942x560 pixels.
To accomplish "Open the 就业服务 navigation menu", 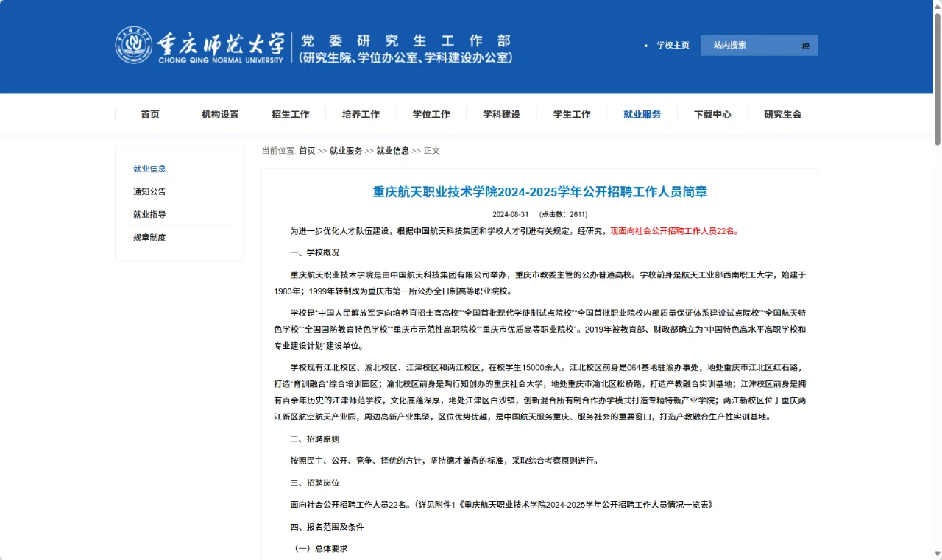I will pyautogui.click(x=642, y=114).
